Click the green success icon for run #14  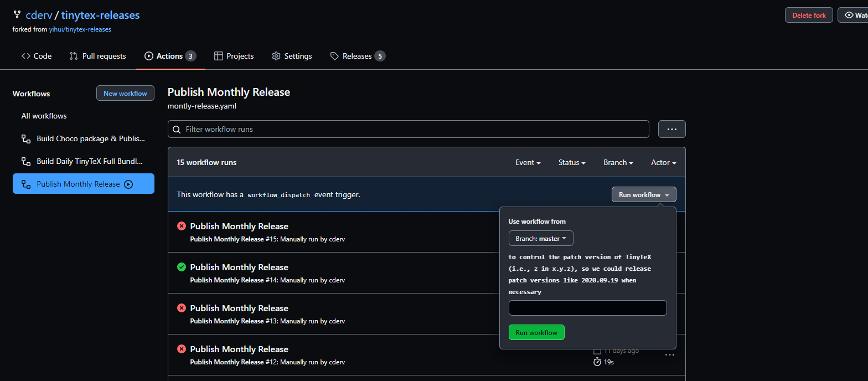pyautogui.click(x=182, y=267)
